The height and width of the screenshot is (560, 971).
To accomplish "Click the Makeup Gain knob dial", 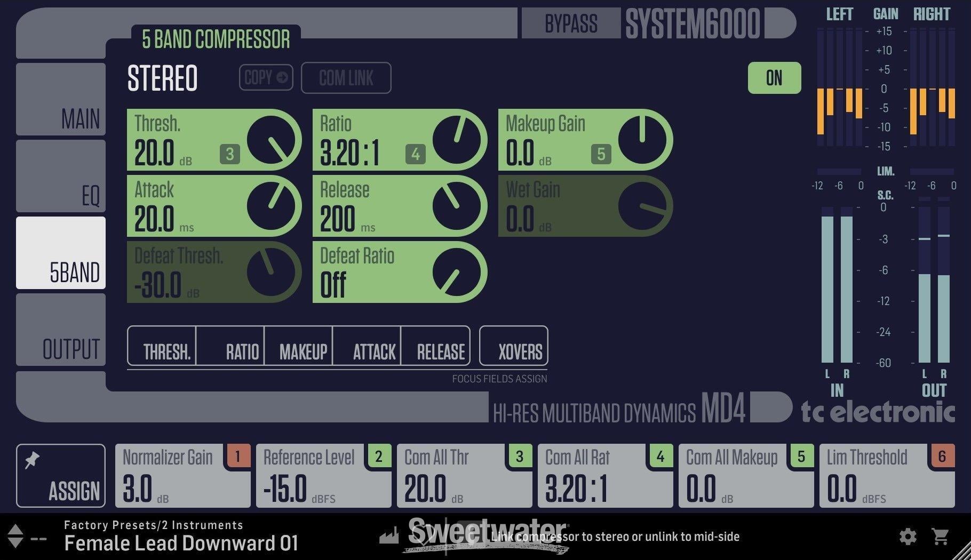I will 642,140.
